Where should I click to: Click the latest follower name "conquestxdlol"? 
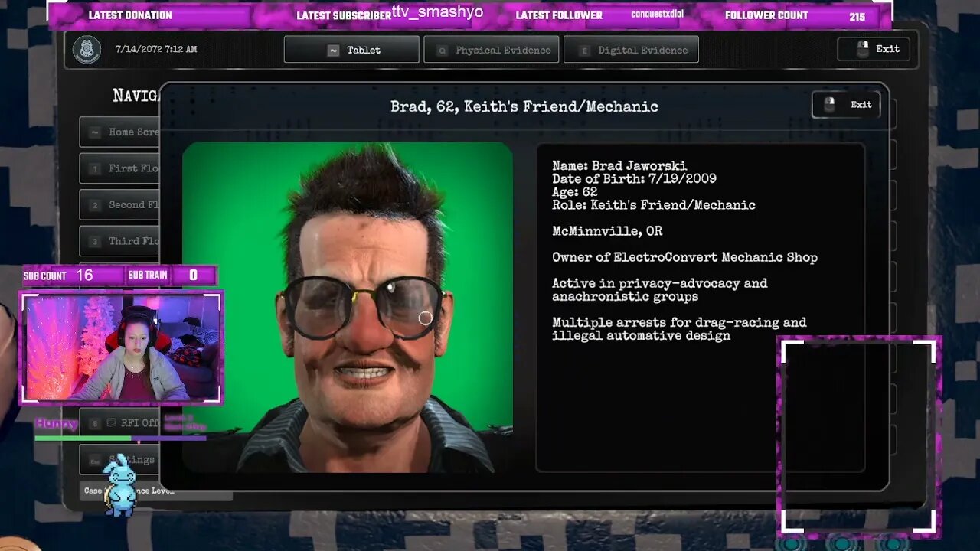[658, 15]
